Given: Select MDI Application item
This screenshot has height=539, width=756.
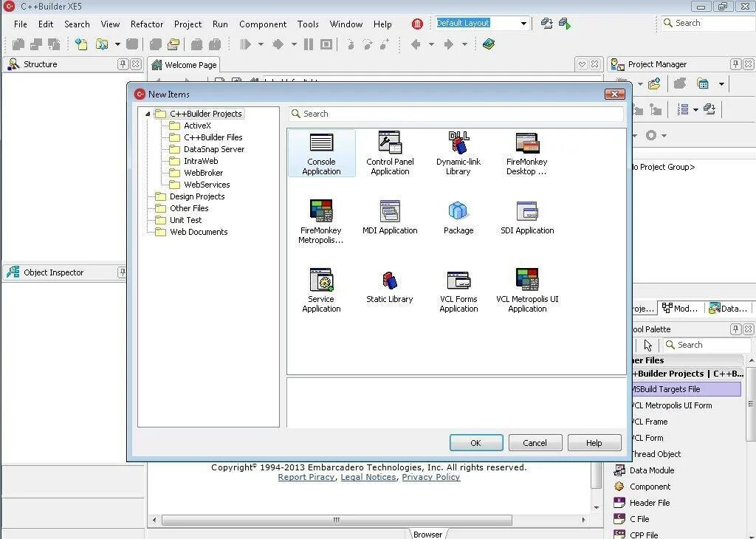Looking at the screenshot, I should 390,217.
